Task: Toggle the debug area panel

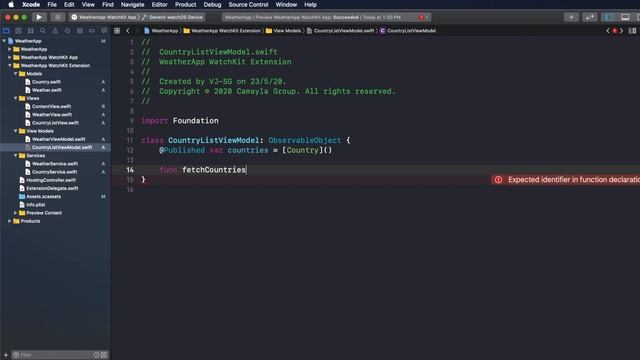Action: coord(625,17)
